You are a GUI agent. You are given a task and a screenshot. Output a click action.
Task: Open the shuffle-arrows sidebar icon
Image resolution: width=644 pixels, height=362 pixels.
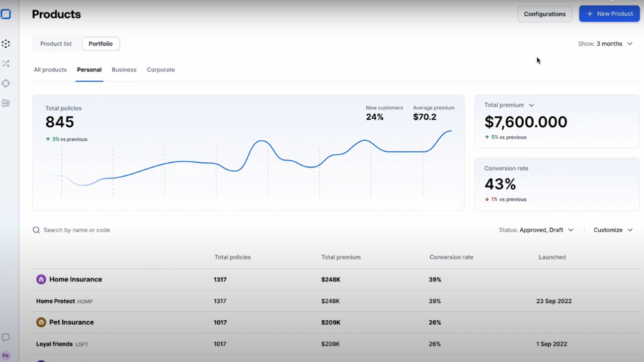coord(6,63)
